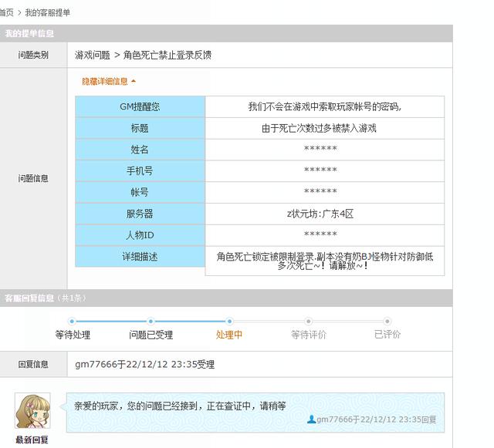
Task: Click the small user icon before gm77666回复
Action: pyautogui.click(x=311, y=420)
